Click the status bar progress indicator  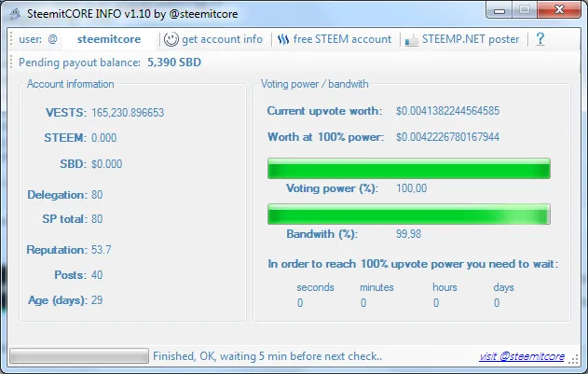click(79, 356)
